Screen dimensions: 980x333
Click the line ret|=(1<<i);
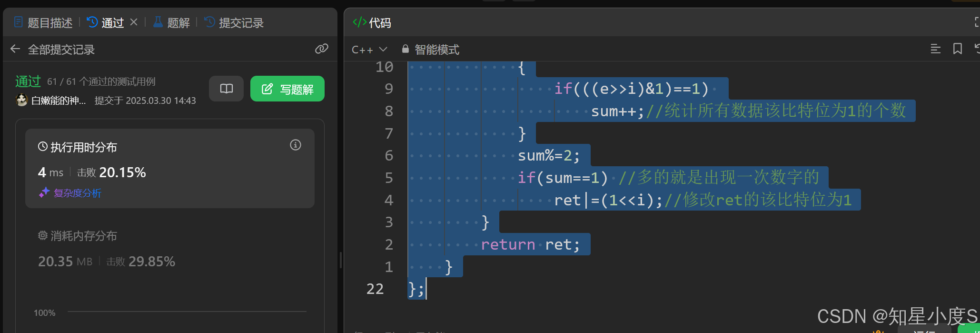(x=608, y=200)
